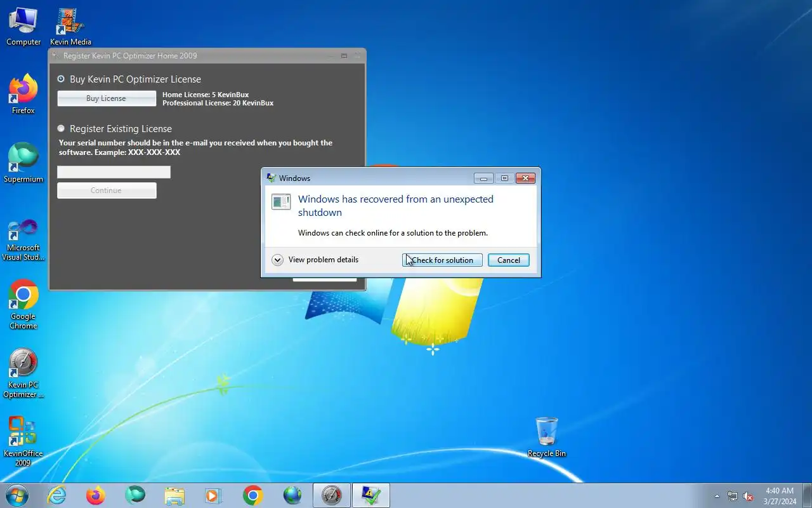Open the globe icon in the taskbar
This screenshot has width=812, height=508.
coord(292,495)
